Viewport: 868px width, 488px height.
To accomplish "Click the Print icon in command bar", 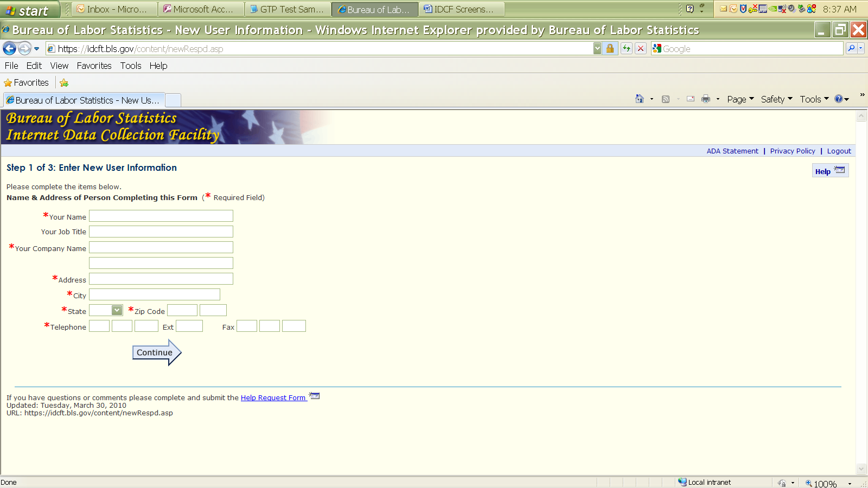I will [x=706, y=99].
